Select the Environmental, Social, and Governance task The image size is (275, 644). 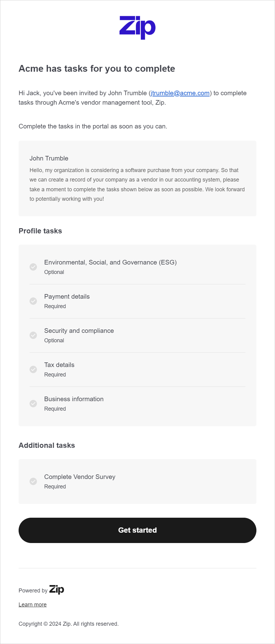[110, 262]
